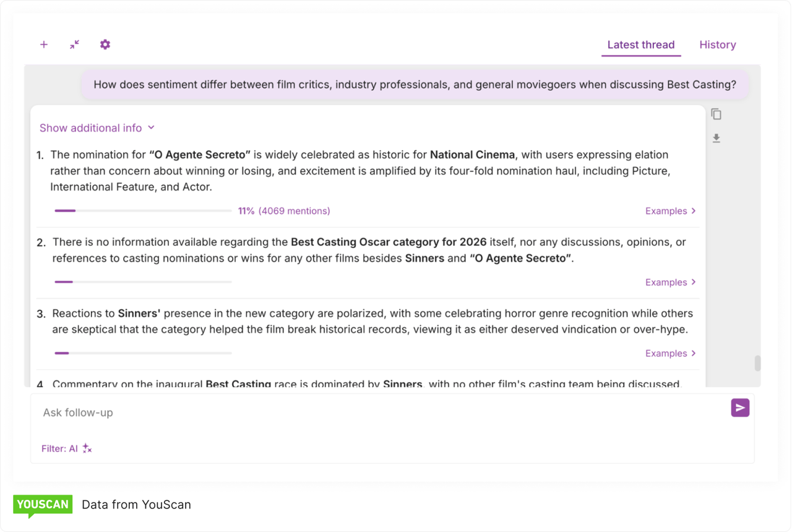Open Examples for the Best Casting Oscar insight
The height and width of the screenshot is (532, 792).
tap(670, 282)
